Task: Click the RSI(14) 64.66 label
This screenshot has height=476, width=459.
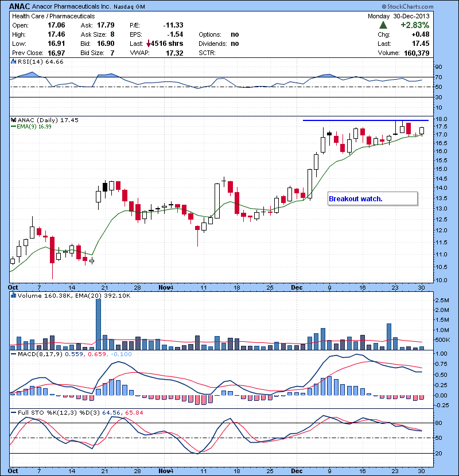Action: tap(41, 61)
